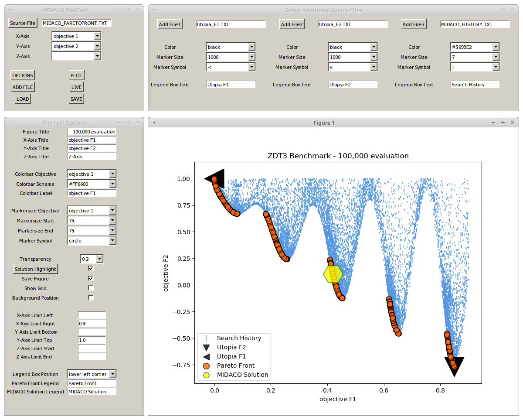Click the Z-Axis Title field
Image resolution: width=523 pixels, height=420 pixels.
click(92, 157)
